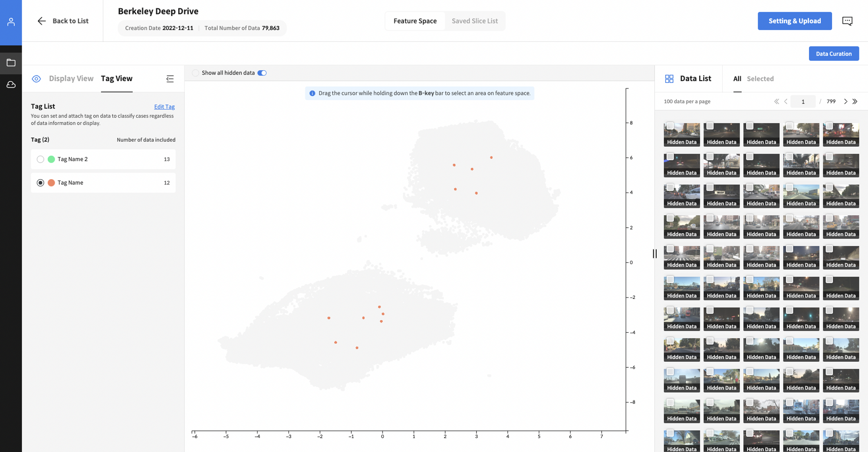
Task: Click the Total Number of Data 79,863 text
Action: 242,28
